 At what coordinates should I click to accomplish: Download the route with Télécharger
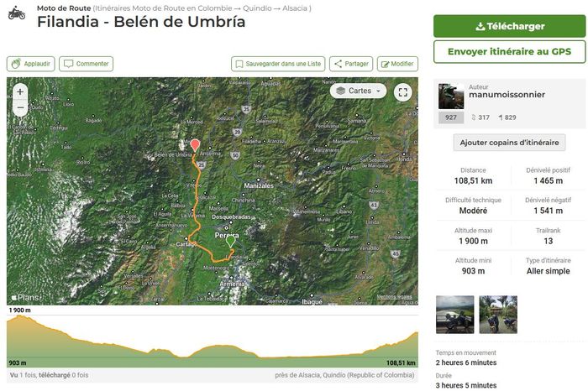point(509,26)
